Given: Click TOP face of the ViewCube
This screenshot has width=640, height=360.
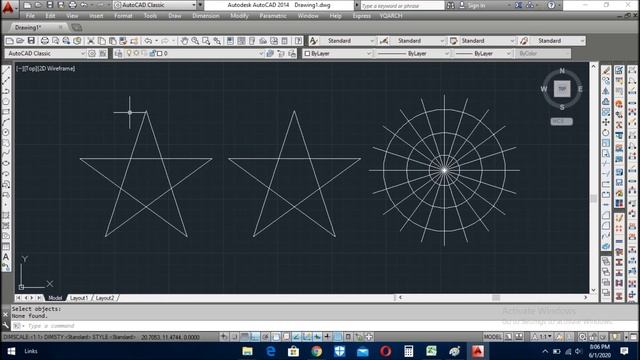Looking at the screenshot, I should coord(562,89).
